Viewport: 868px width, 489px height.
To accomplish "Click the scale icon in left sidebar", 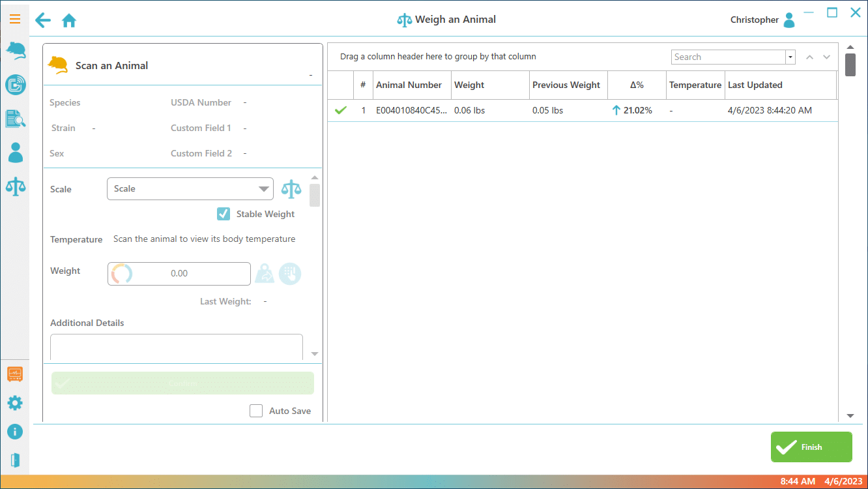I will pyautogui.click(x=15, y=186).
